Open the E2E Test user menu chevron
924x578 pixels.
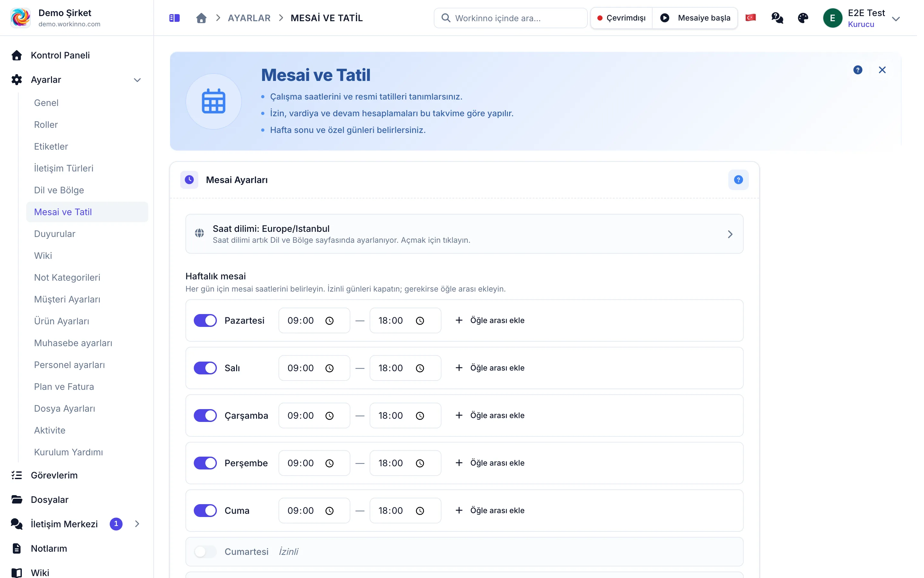click(896, 19)
